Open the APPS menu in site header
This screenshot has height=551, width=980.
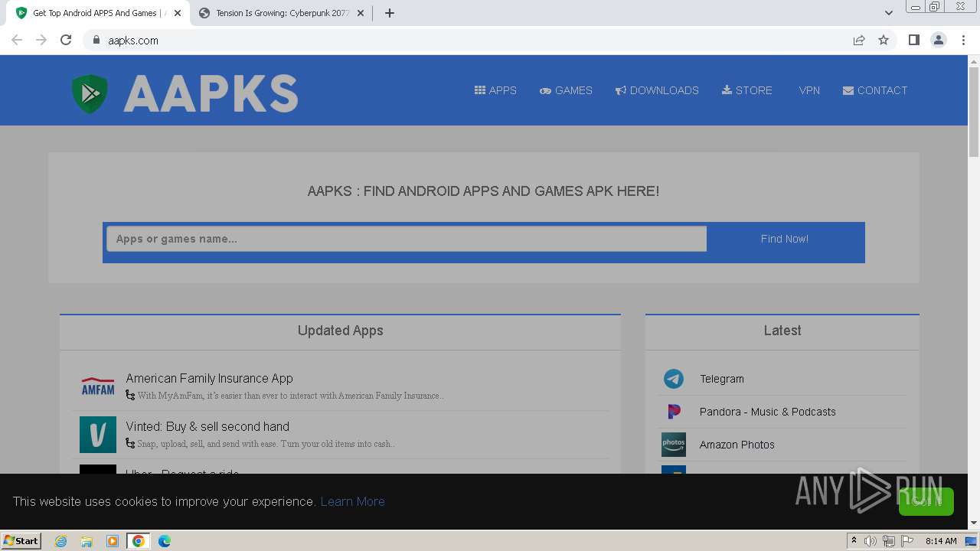[495, 90]
